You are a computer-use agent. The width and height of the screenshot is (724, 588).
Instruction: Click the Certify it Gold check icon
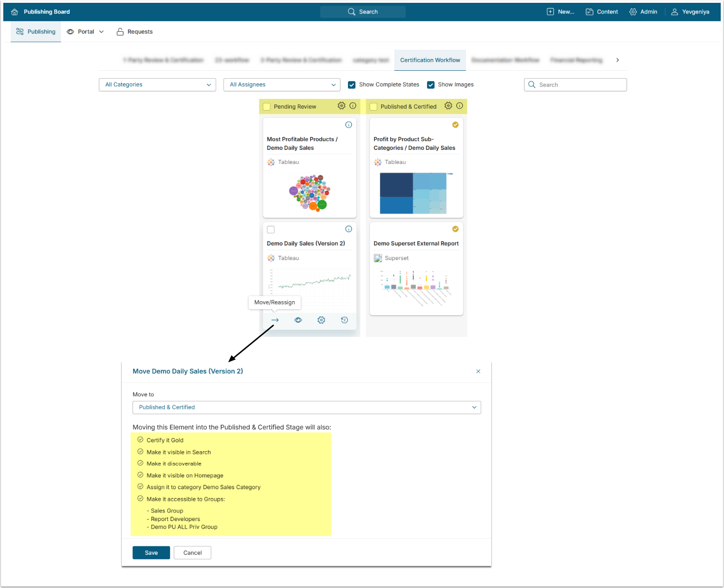tap(140, 440)
